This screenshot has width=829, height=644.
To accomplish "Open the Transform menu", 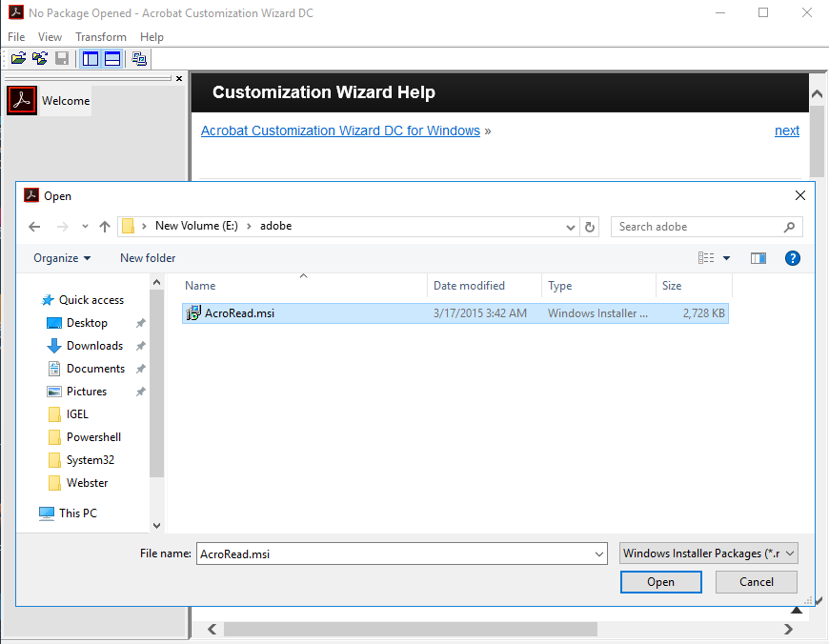I will (101, 37).
